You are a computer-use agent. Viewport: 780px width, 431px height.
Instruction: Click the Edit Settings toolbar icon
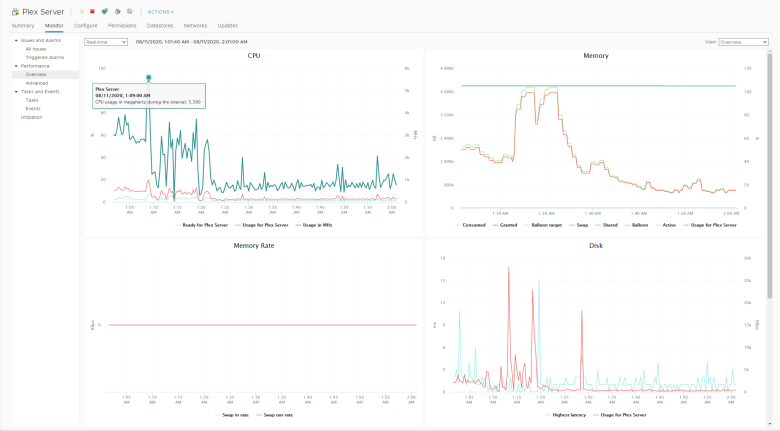117,12
